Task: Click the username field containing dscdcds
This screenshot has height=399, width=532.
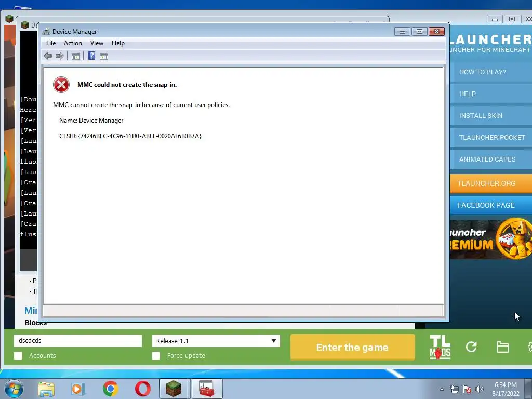Action: tap(78, 341)
